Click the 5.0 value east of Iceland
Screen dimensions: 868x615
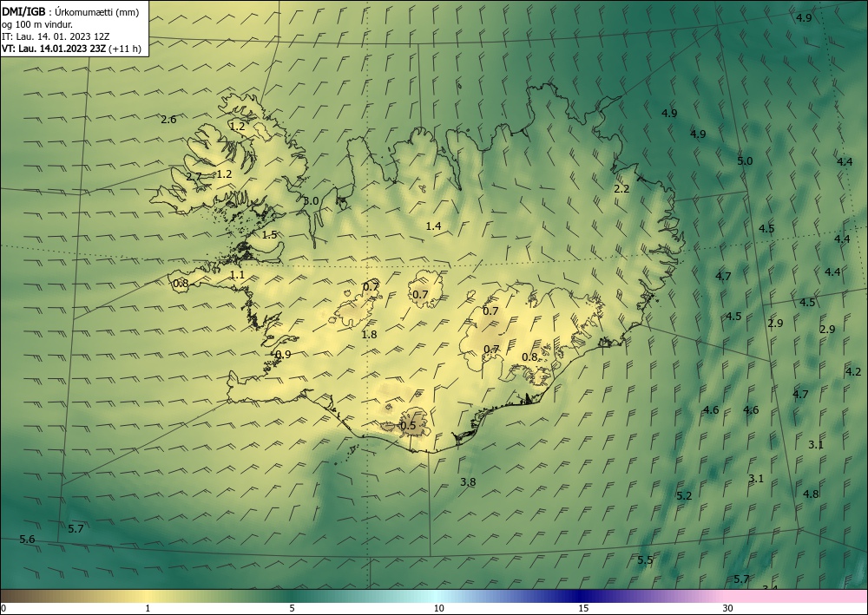pyautogui.click(x=745, y=161)
